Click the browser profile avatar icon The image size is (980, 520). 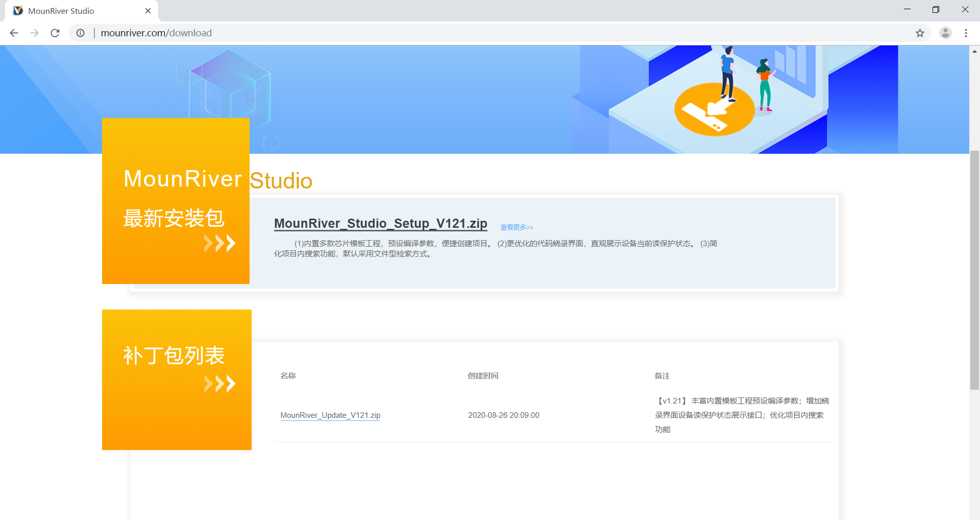(945, 33)
